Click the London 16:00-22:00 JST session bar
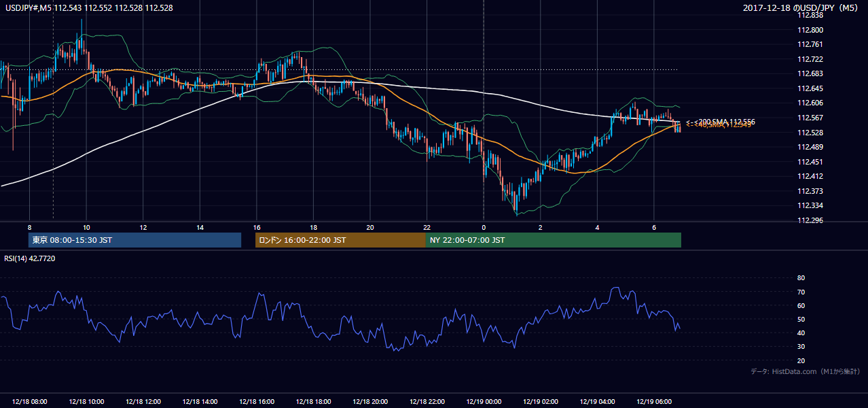The width and height of the screenshot is (868, 408). (340, 240)
